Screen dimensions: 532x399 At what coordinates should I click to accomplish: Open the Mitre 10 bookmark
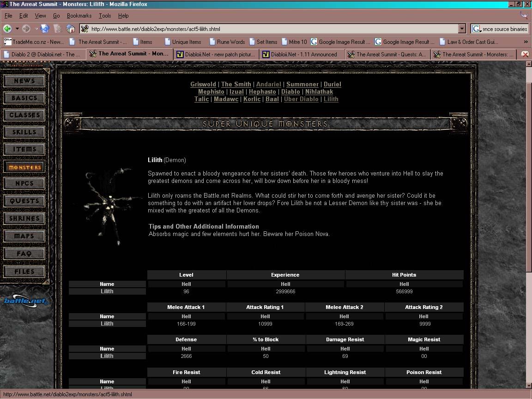pos(294,42)
